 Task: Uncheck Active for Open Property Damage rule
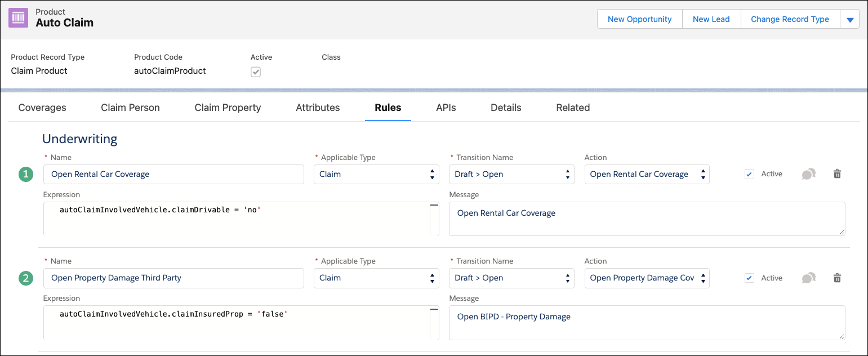tap(749, 278)
